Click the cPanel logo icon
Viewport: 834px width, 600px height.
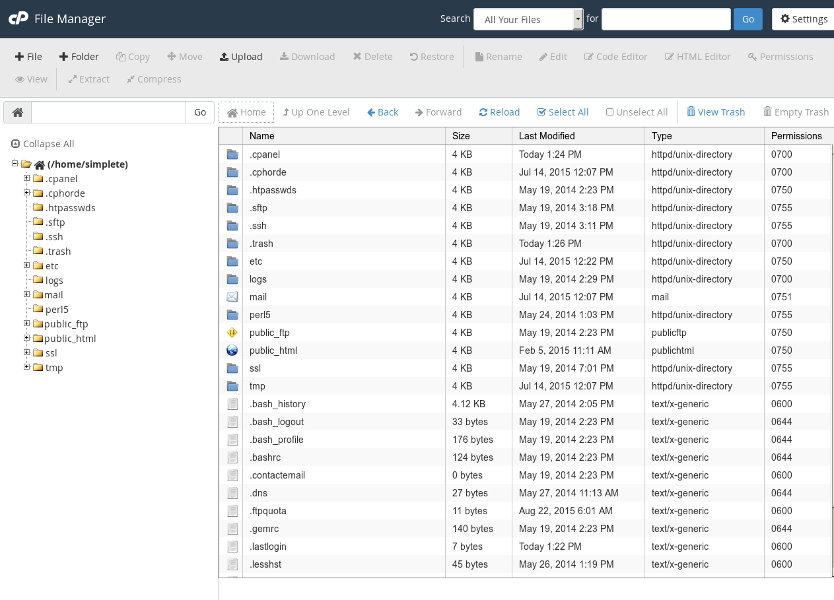(x=18, y=19)
